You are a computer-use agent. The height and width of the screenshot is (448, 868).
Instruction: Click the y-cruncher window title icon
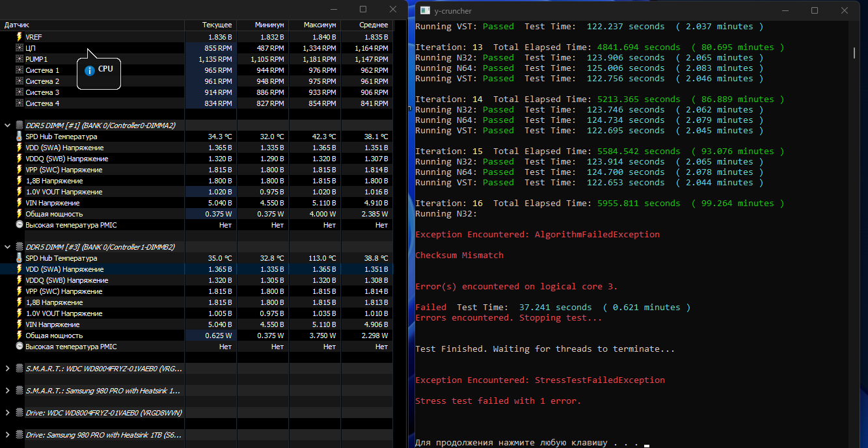(425, 10)
